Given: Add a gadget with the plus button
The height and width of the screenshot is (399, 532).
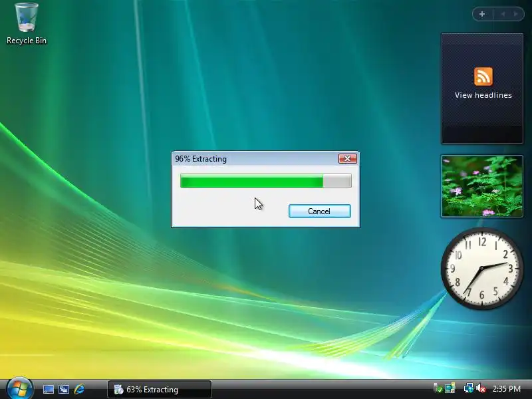Looking at the screenshot, I should tap(482, 14).
